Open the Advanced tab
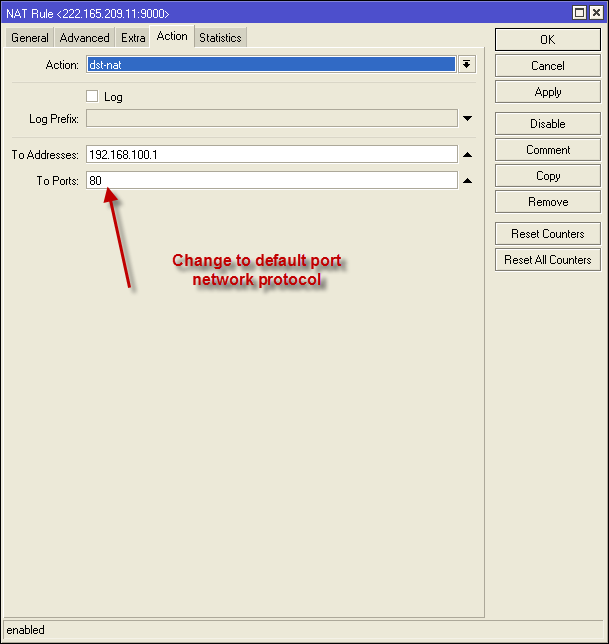The height and width of the screenshot is (644, 609). coord(84,38)
